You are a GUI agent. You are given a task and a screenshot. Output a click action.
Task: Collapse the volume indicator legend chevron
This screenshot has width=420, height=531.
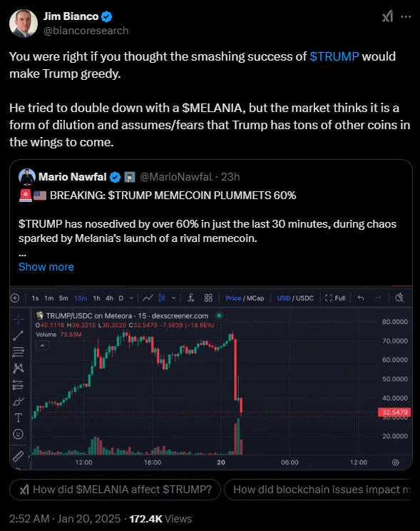pos(43,345)
